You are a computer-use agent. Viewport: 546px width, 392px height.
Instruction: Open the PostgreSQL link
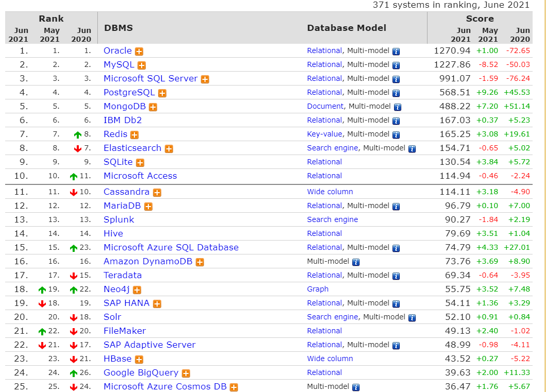pos(129,93)
